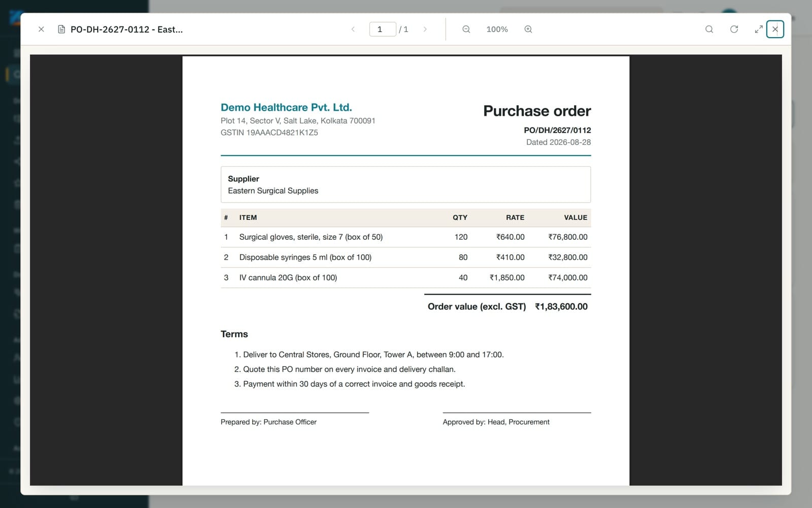This screenshot has height=508, width=812.
Task: Click the Payment within 30 days term
Action: [x=354, y=384]
